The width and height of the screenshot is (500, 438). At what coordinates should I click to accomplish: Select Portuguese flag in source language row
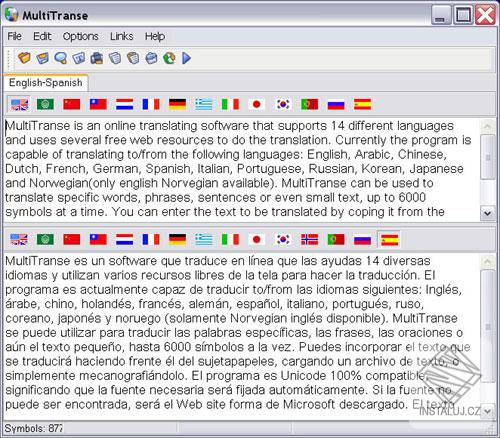coord(309,104)
